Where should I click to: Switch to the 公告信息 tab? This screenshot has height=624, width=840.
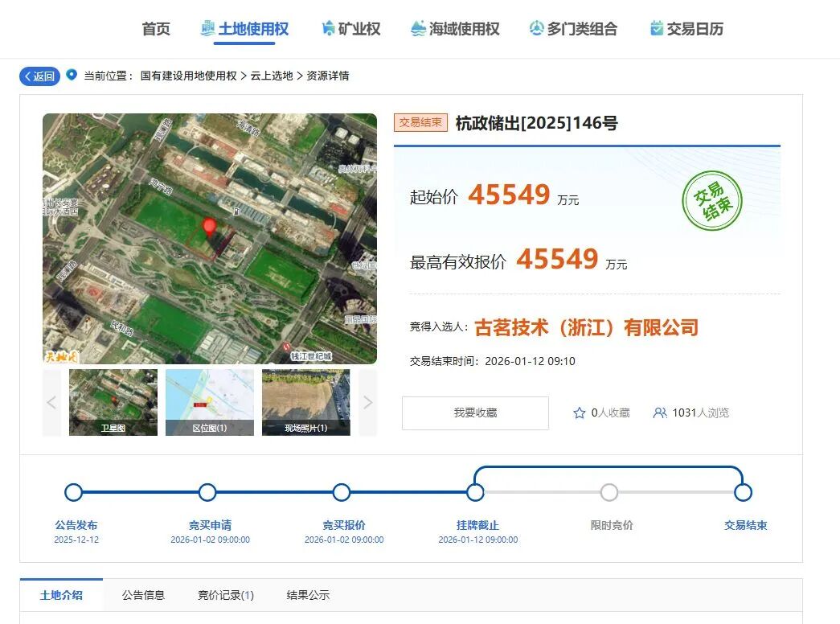(143, 595)
